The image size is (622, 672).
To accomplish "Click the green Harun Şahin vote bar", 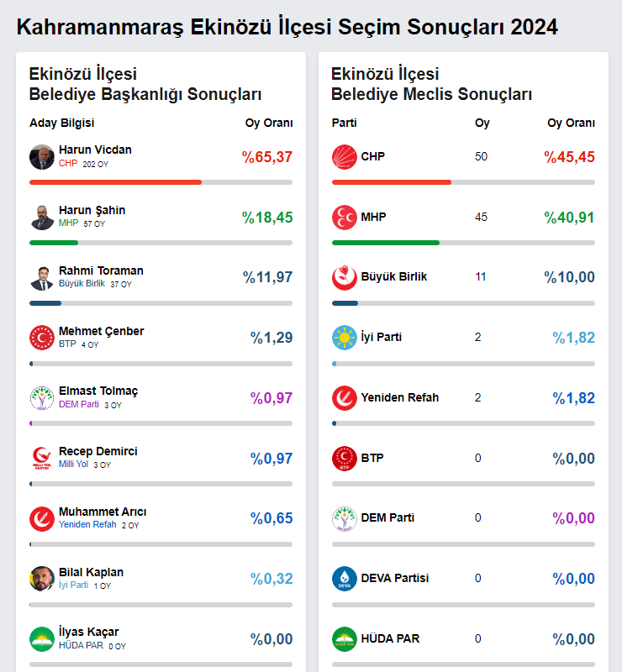I will 54,243.
